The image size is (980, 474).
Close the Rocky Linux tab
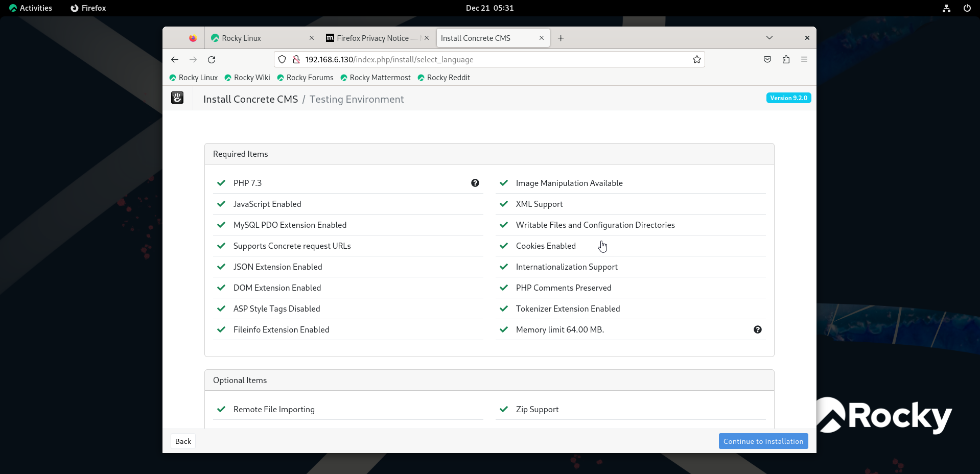click(x=312, y=38)
